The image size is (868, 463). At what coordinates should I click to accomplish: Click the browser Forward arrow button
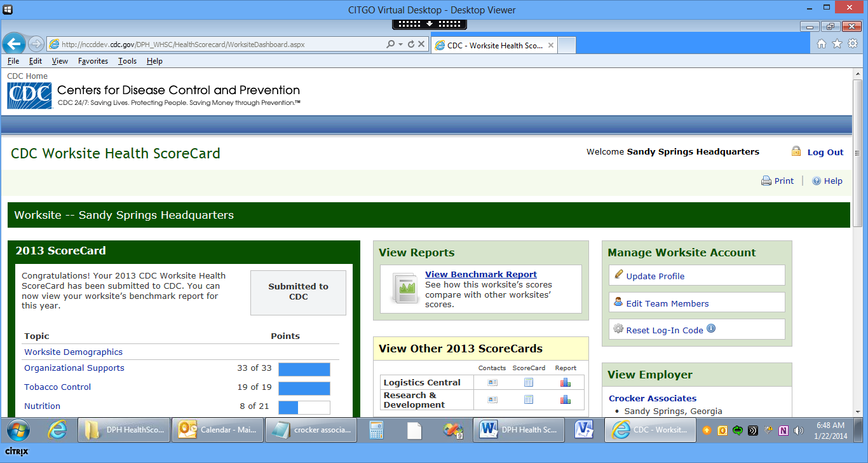click(36, 44)
